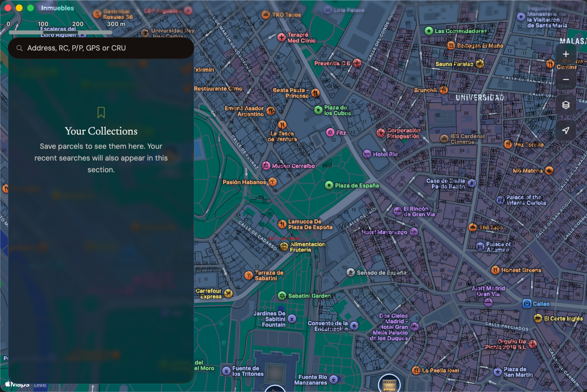Select the Terapré Med Clinic marker
Screen dimensions: 587x392
(282, 37)
